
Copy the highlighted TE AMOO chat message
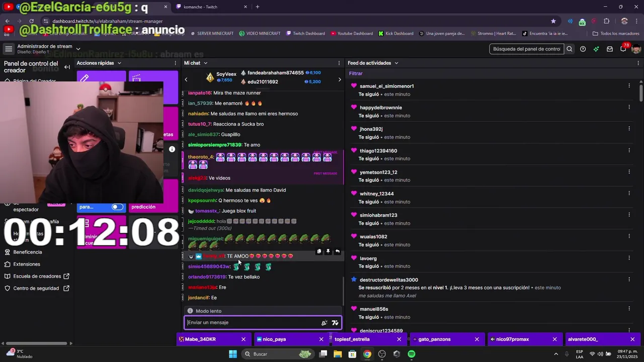coord(319,251)
